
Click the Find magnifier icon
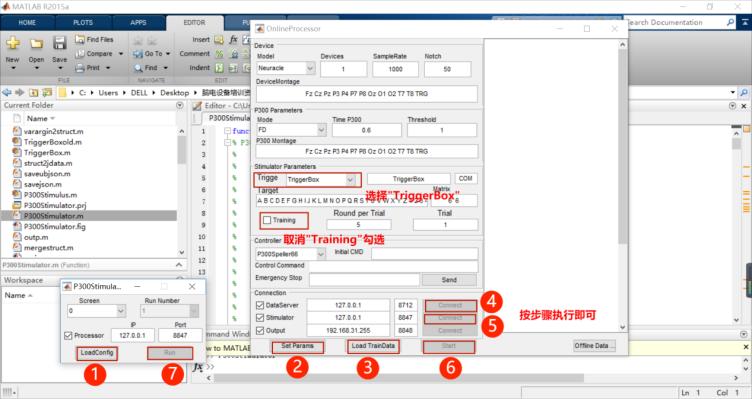(138, 68)
